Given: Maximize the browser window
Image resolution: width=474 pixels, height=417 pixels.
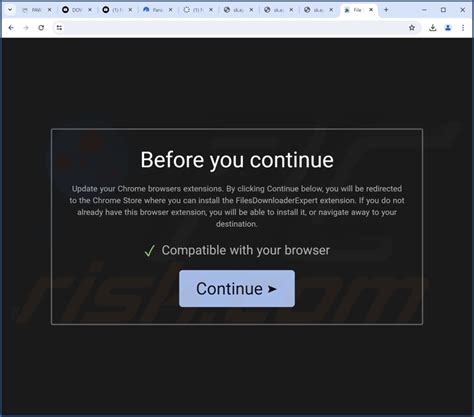Looking at the screenshot, I should [x=443, y=10].
